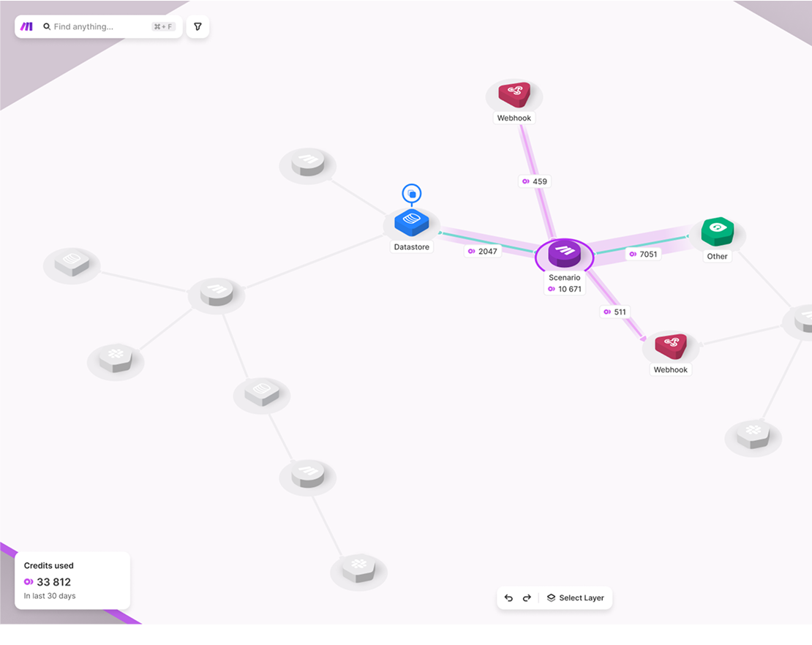
Task: Click the 511 credits connection label
Action: click(x=615, y=312)
